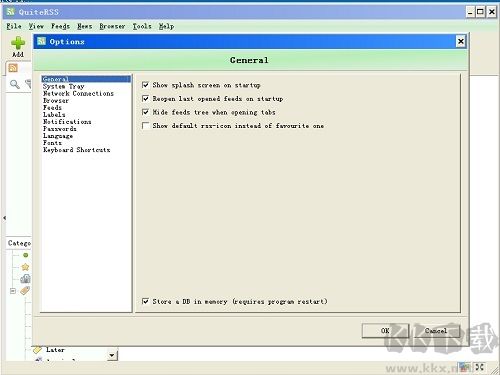Select the deleted/trash category icon
Screen dimensions: 500x375
[25, 279]
